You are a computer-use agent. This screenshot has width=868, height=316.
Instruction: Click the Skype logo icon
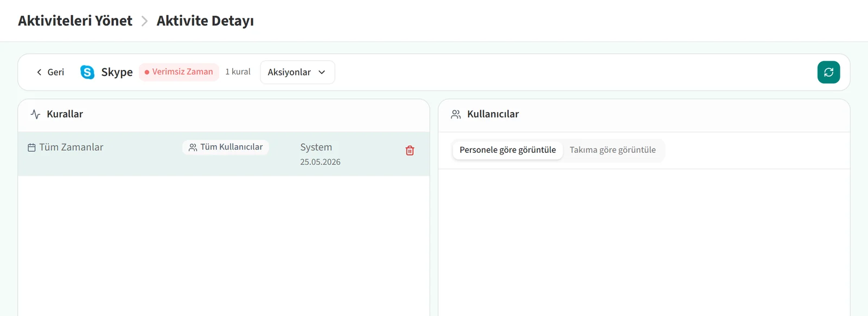pos(87,72)
